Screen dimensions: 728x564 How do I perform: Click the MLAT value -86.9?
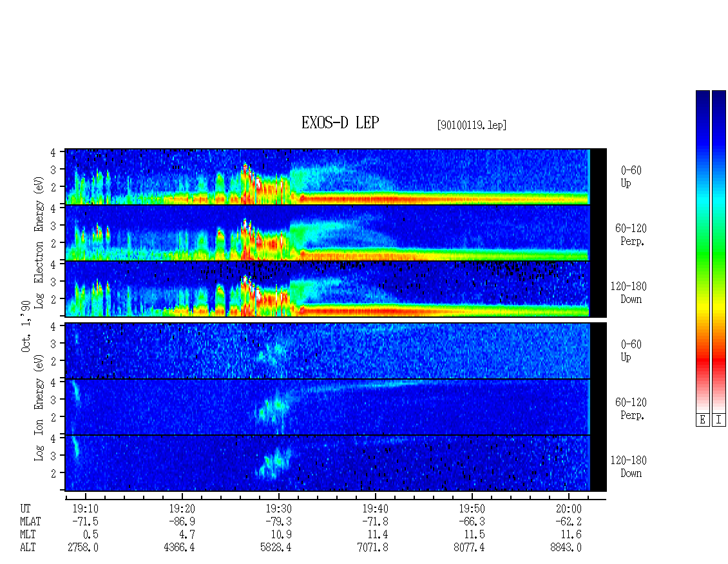(x=182, y=521)
